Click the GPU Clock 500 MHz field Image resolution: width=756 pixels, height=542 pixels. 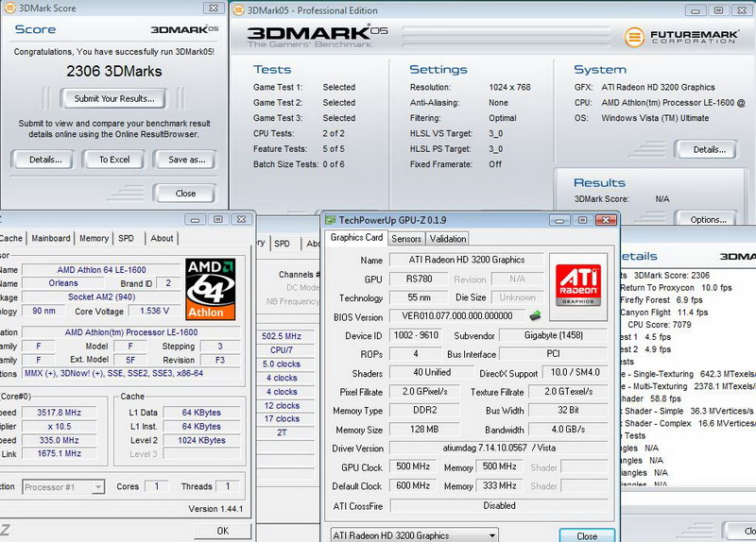pos(413,466)
